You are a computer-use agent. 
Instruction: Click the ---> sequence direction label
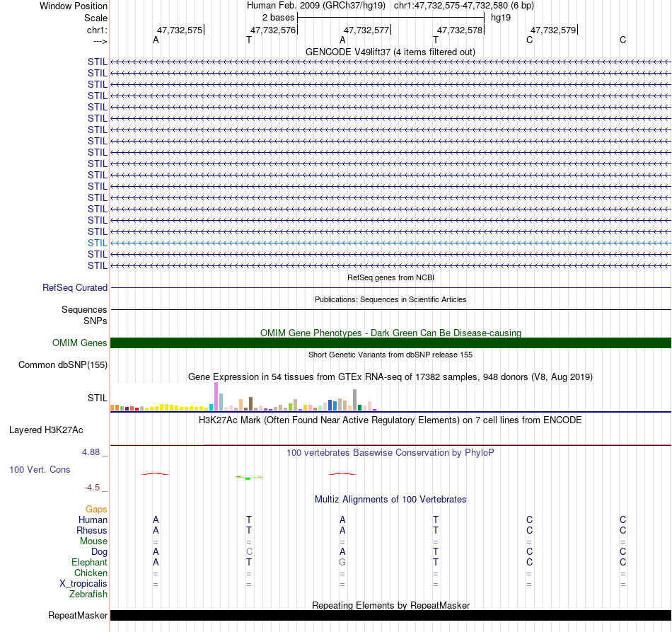(x=100, y=41)
